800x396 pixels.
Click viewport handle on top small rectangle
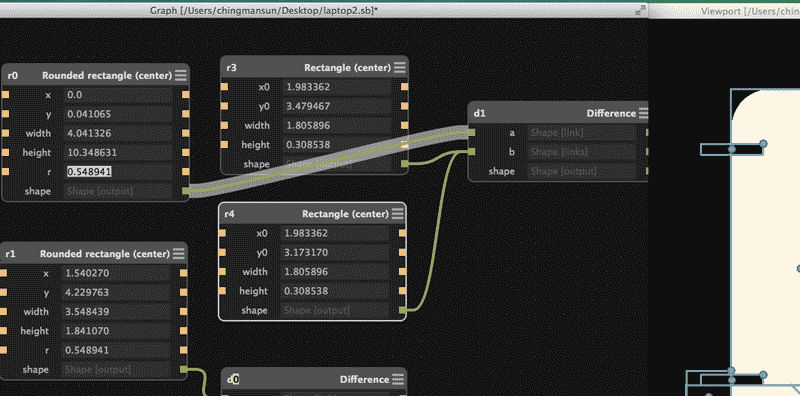(x=763, y=144)
